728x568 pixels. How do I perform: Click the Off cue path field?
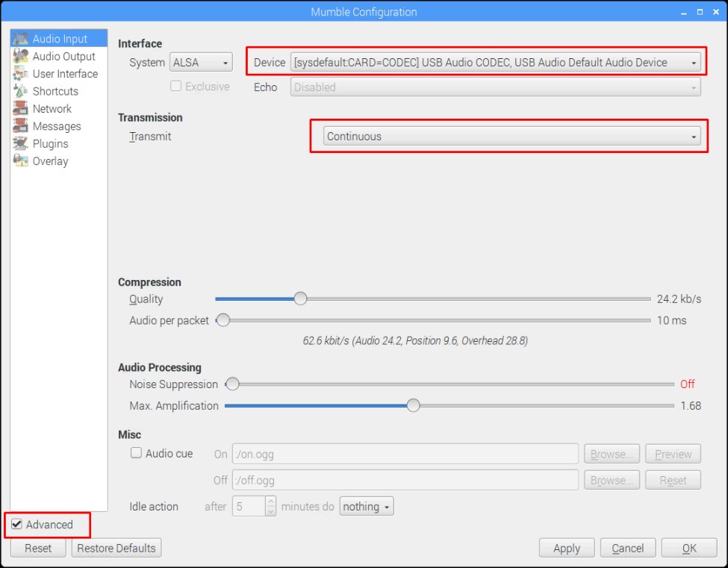[405, 480]
